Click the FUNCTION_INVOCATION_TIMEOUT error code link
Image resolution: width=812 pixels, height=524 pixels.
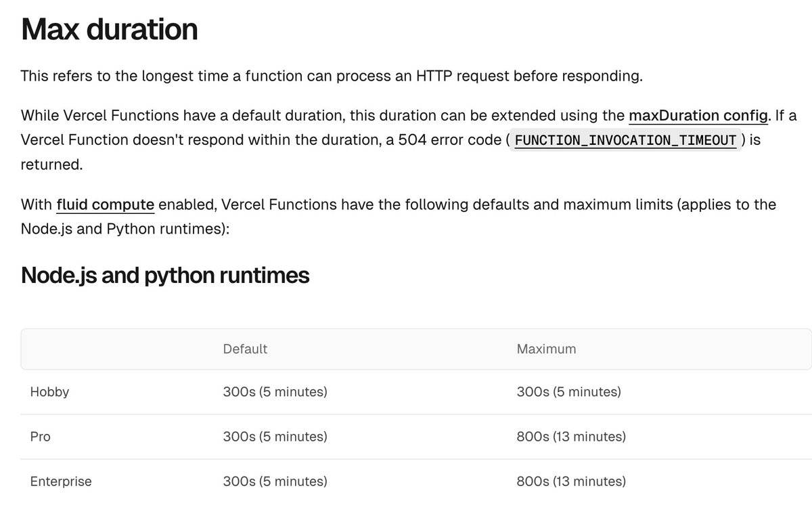(625, 140)
